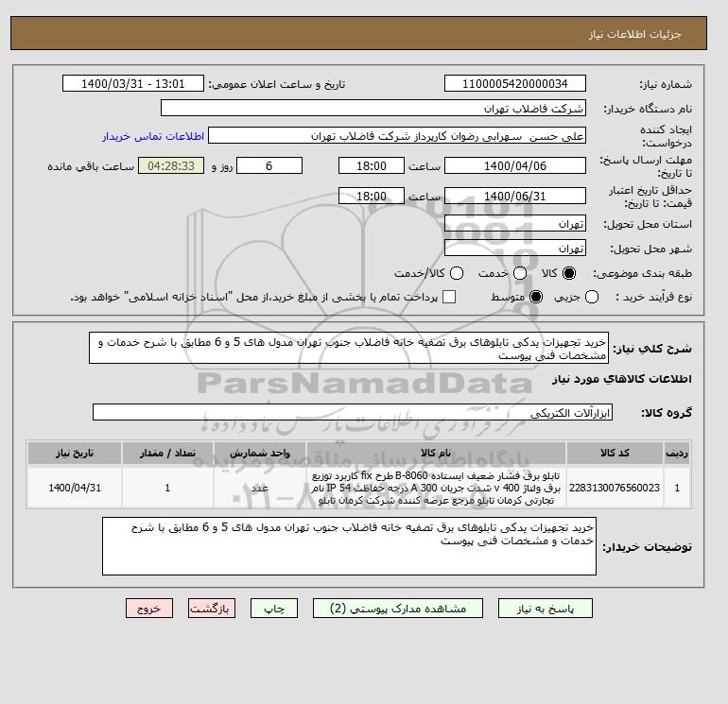
Task: Click the request creator field علی حسن سهرابی
Action: pos(397,136)
